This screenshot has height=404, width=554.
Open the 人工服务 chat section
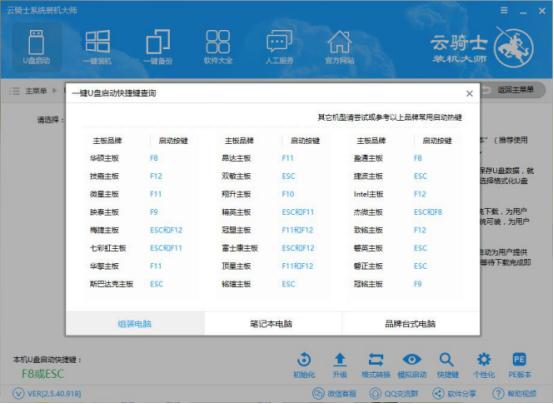[x=279, y=47]
